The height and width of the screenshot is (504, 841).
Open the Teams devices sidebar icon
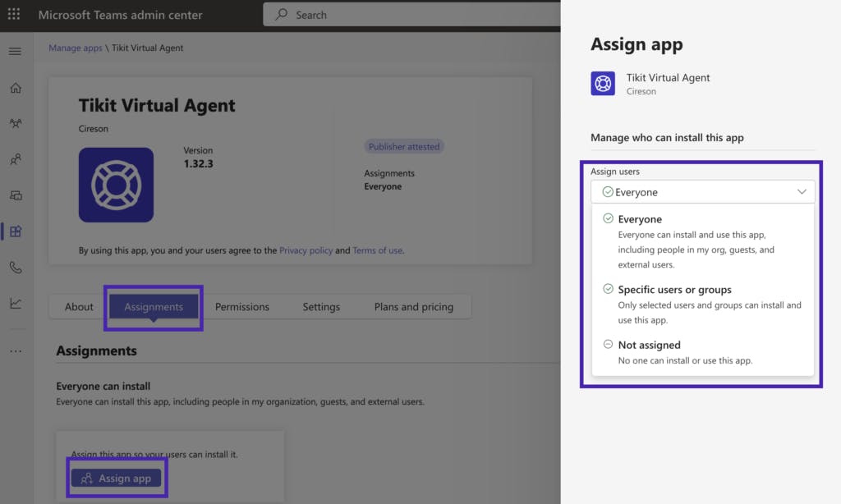(x=16, y=195)
